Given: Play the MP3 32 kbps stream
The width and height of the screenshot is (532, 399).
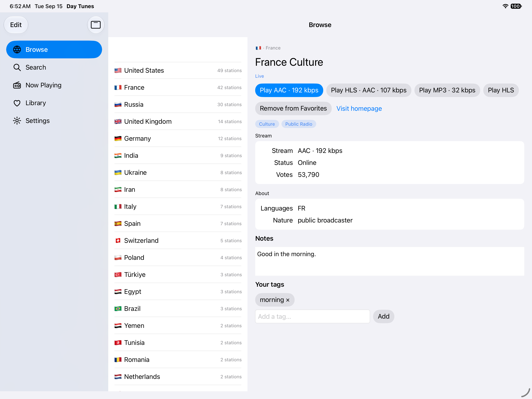Looking at the screenshot, I should tap(447, 90).
